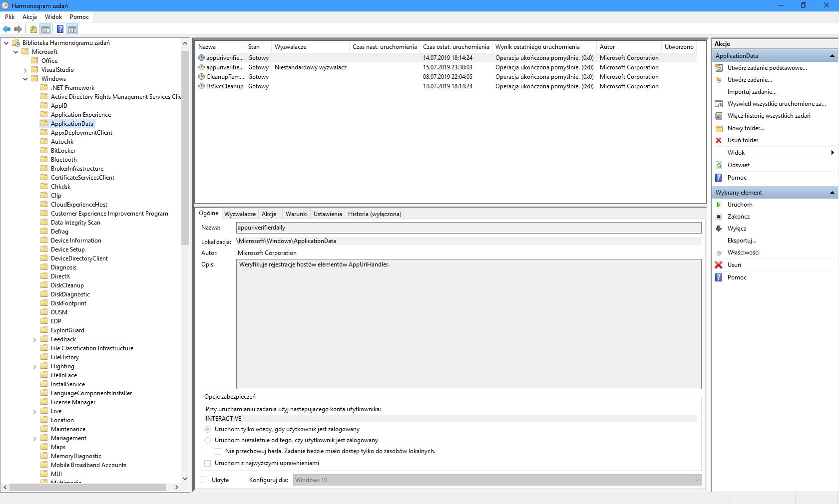Viewport: 839px width, 504px height.
Task: Toggle 'Nie przechowuj hasła' checkbox
Action: 218,451
